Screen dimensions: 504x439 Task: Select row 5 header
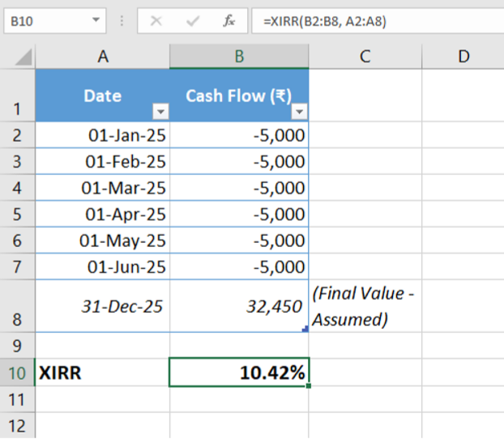[x=17, y=214]
